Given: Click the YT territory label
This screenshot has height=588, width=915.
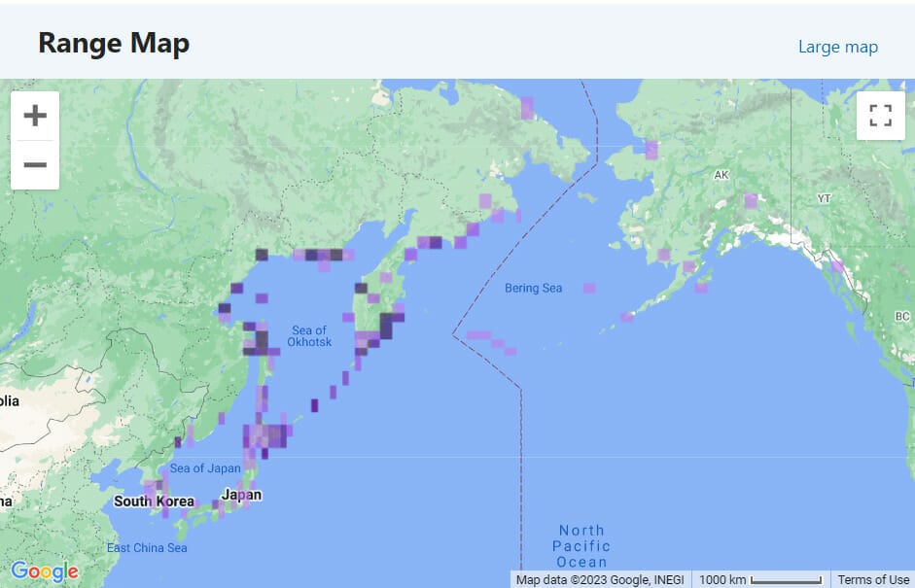Looking at the screenshot, I should [824, 198].
